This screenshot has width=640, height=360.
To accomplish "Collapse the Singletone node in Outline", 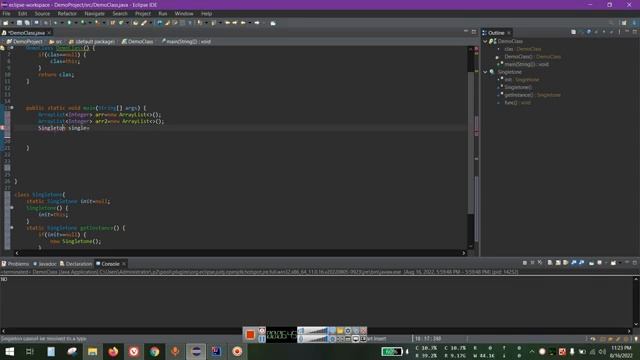I will point(485,72).
